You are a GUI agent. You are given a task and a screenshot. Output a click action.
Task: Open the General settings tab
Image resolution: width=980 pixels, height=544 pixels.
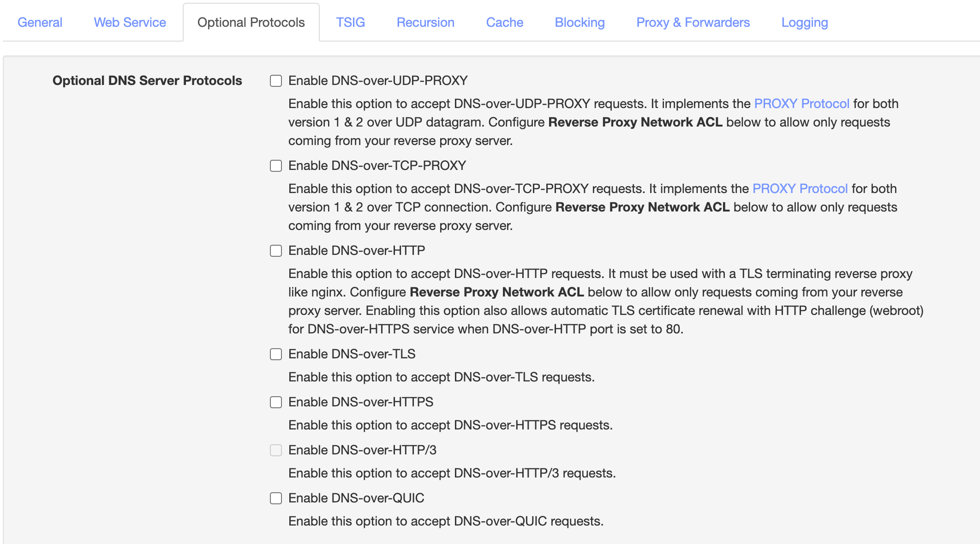pyautogui.click(x=40, y=22)
